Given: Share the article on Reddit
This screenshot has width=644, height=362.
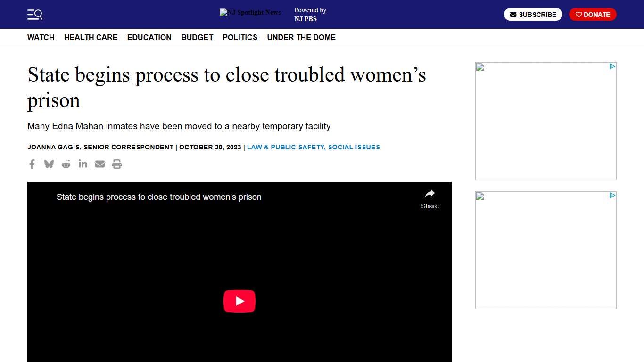Looking at the screenshot, I should pos(66,164).
